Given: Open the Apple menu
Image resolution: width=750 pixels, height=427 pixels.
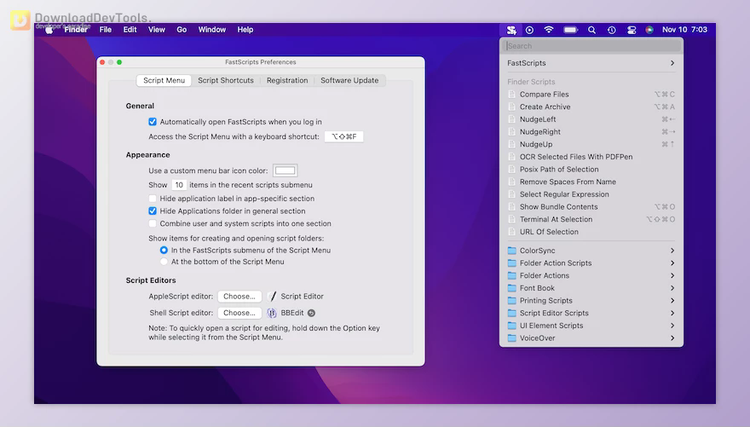Looking at the screenshot, I should (x=49, y=30).
